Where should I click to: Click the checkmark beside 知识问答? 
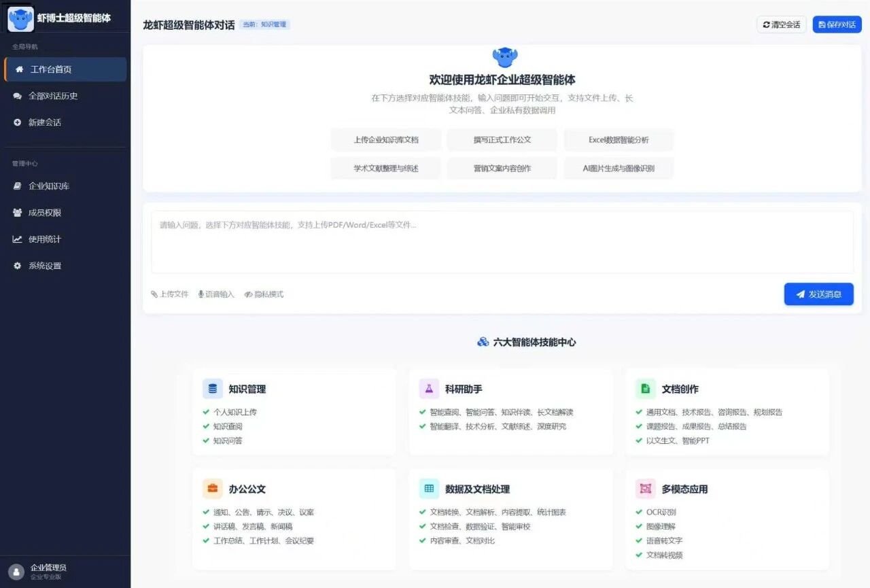206,440
